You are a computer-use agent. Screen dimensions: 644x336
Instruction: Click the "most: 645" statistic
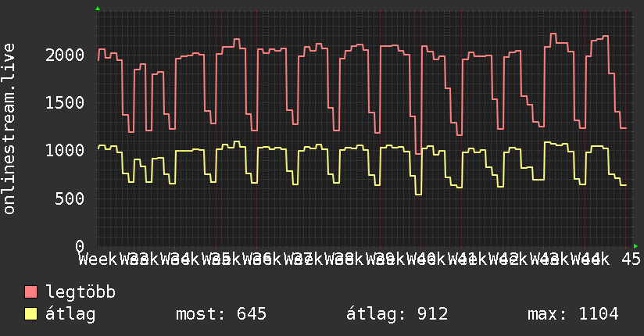pos(223,314)
